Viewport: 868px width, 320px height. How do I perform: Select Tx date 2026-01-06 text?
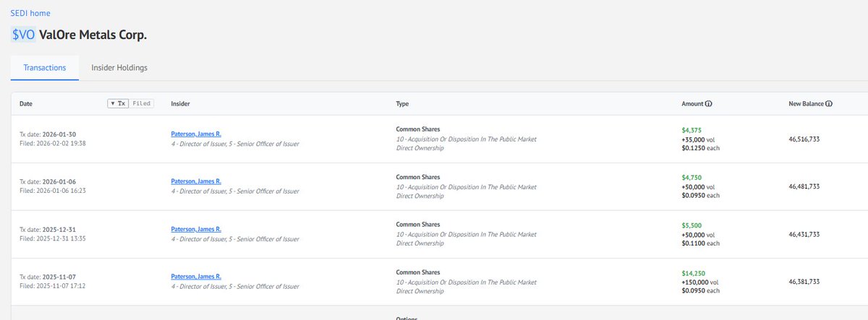tap(48, 181)
